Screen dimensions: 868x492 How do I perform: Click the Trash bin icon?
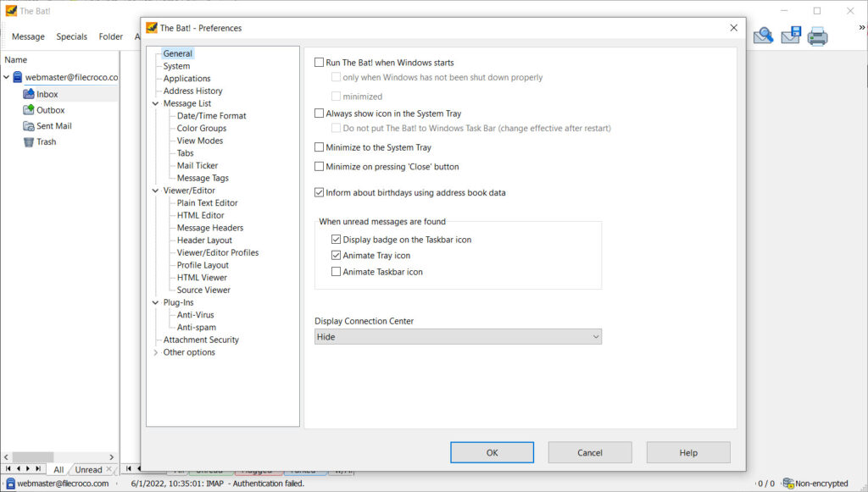pos(29,142)
